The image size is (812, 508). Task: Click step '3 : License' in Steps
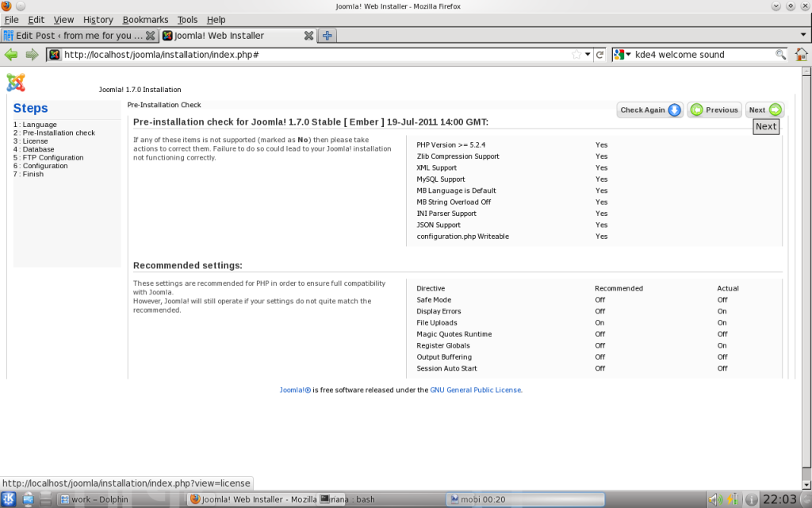coord(31,141)
